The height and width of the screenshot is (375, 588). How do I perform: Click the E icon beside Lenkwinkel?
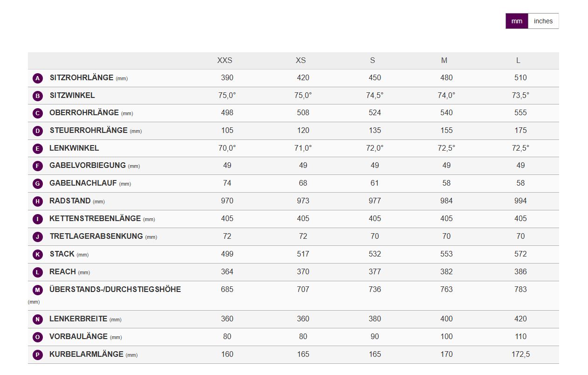[38, 149]
